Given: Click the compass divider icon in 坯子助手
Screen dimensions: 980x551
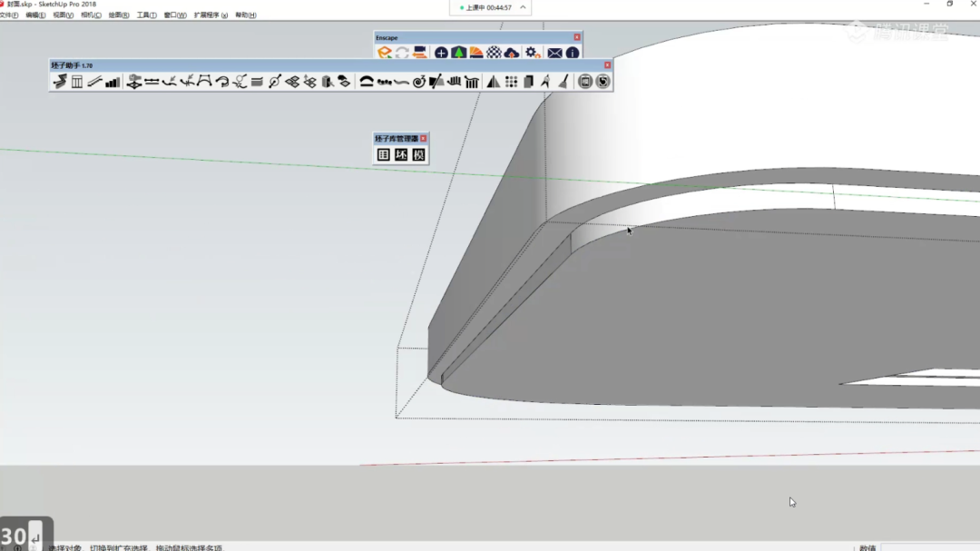Looking at the screenshot, I should (545, 82).
